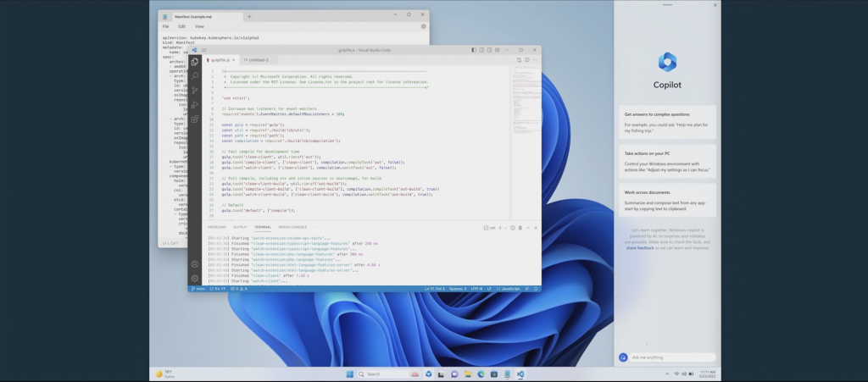Viewport: 868px width, 382px height.
Task: Switch to the gulpfile.js tab
Action: [220, 59]
